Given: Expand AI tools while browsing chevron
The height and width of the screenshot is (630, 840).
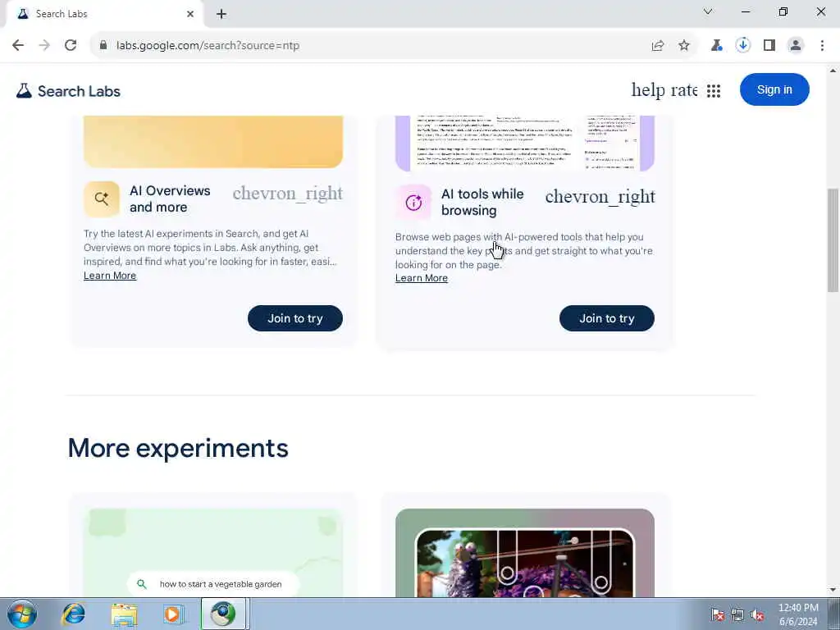Looking at the screenshot, I should tap(600, 197).
